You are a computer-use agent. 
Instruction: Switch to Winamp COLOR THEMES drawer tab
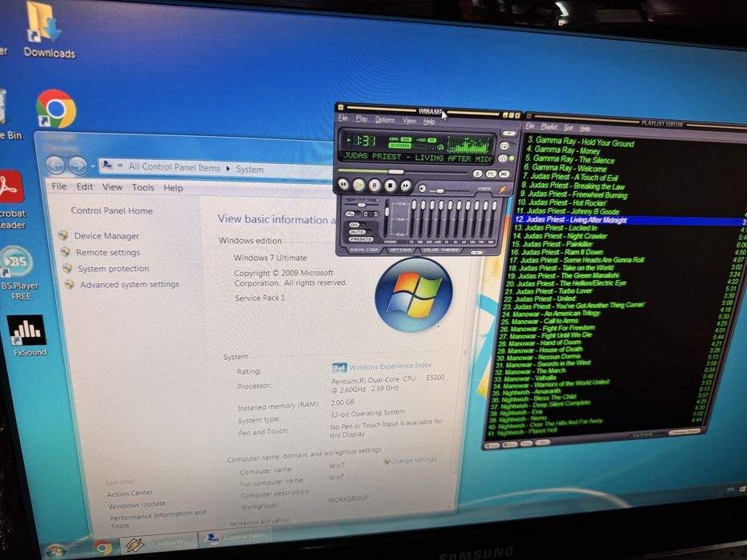(x=440, y=250)
